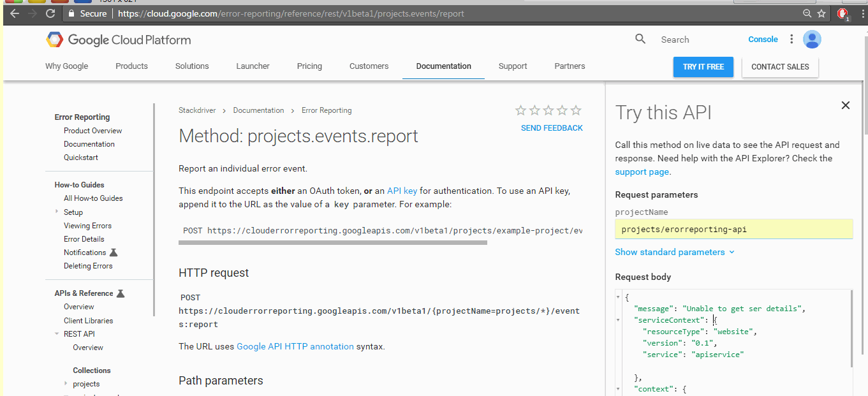Rate the page five stars
Viewport: 868px width, 396px height.
[576, 110]
